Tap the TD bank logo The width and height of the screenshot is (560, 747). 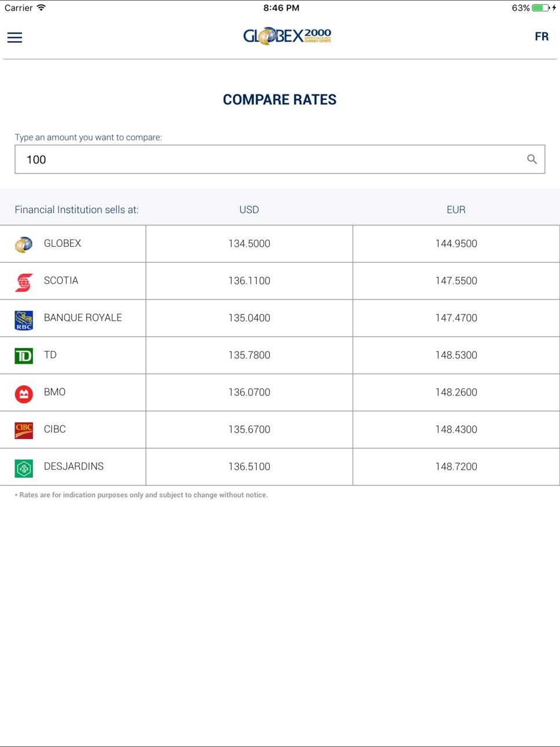click(24, 356)
